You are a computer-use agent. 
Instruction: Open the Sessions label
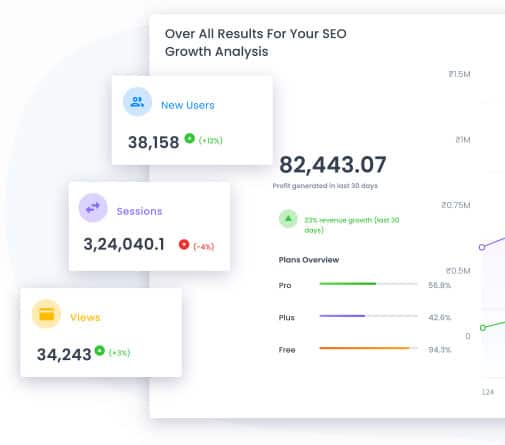click(x=139, y=211)
